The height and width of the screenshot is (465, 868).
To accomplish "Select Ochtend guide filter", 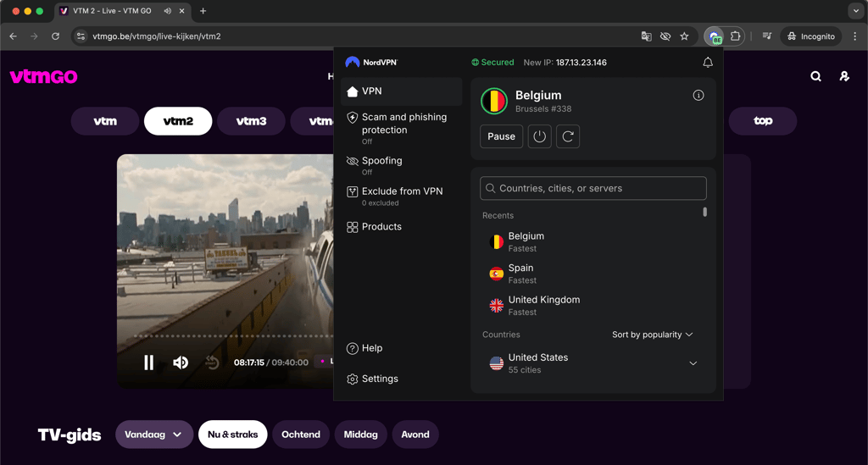I will pyautogui.click(x=301, y=435).
